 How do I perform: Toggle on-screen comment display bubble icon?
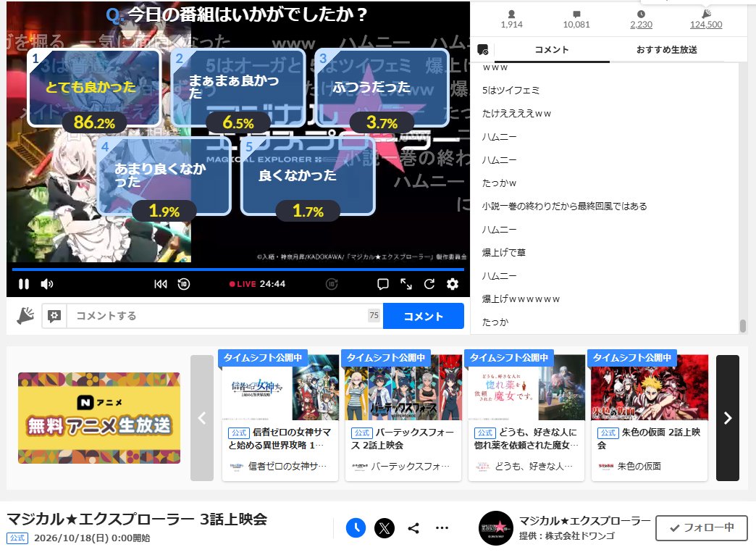tap(383, 284)
